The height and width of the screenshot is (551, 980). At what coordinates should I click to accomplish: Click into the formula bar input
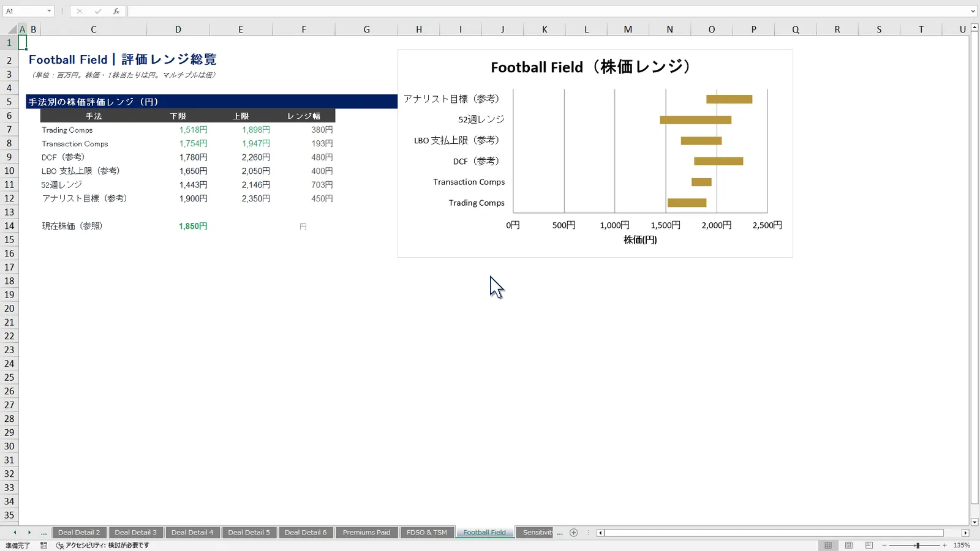click(x=547, y=11)
